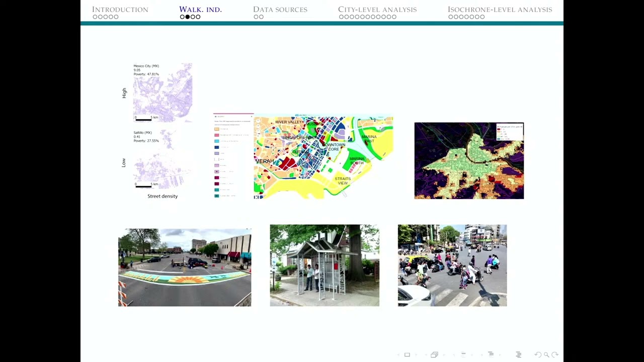Click the search magnifier navigation icon
The width and height of the screenshot is (644, 362).
(546, 355)
